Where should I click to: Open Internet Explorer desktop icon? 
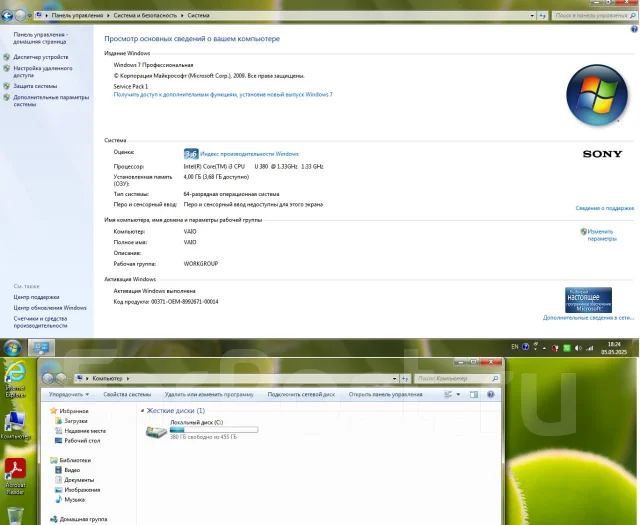pyautogui.click(x=15, y=380)
